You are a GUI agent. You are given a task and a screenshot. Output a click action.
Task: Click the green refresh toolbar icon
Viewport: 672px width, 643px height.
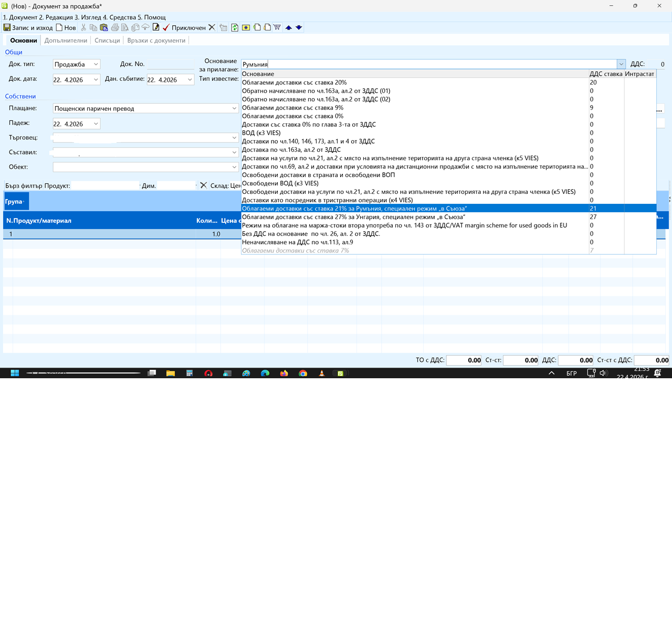235,27
